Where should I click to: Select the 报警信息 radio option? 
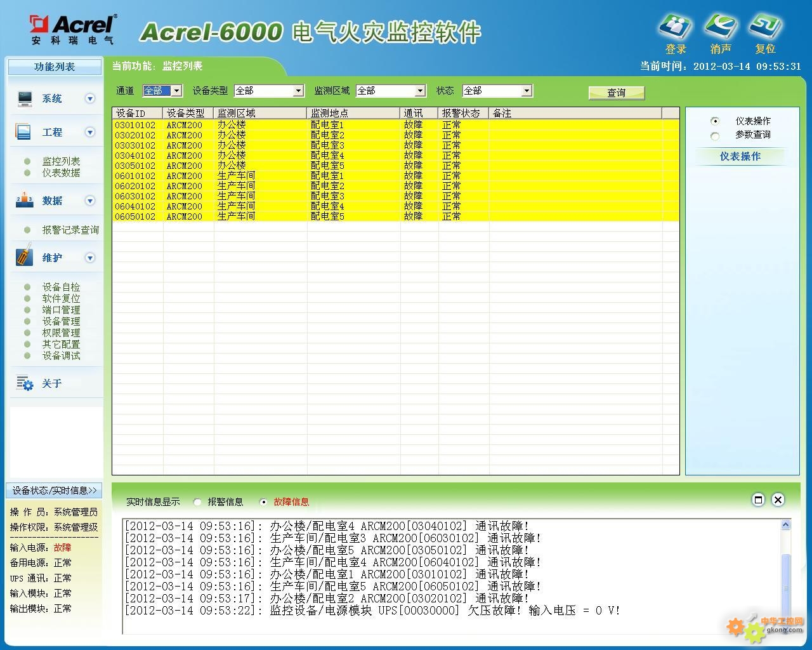pos(197,502)
